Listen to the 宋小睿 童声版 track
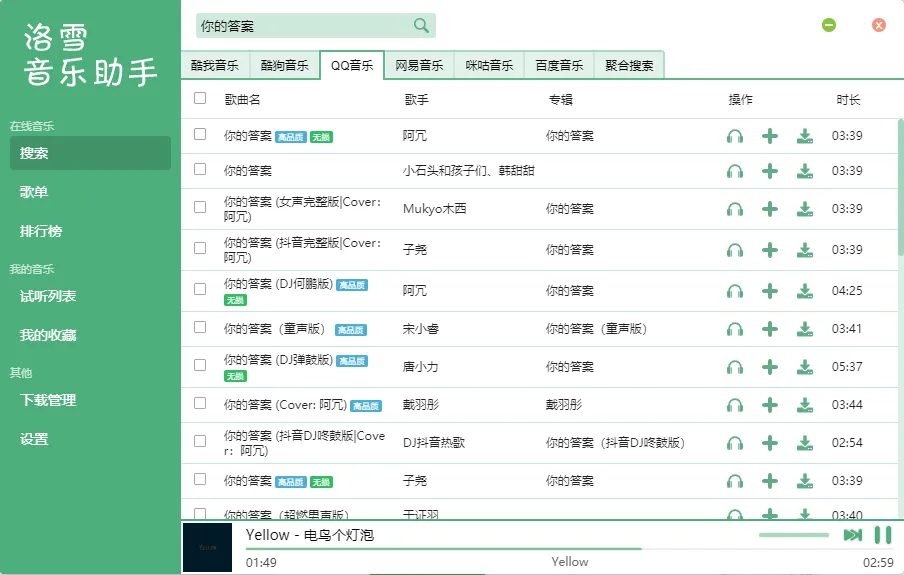This screenshot has width=904, height=575. tap(734, 329)
